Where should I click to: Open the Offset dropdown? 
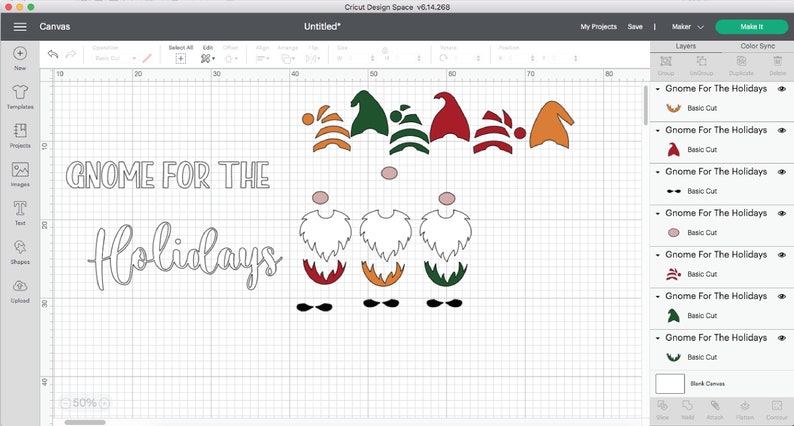click(230, 59)
